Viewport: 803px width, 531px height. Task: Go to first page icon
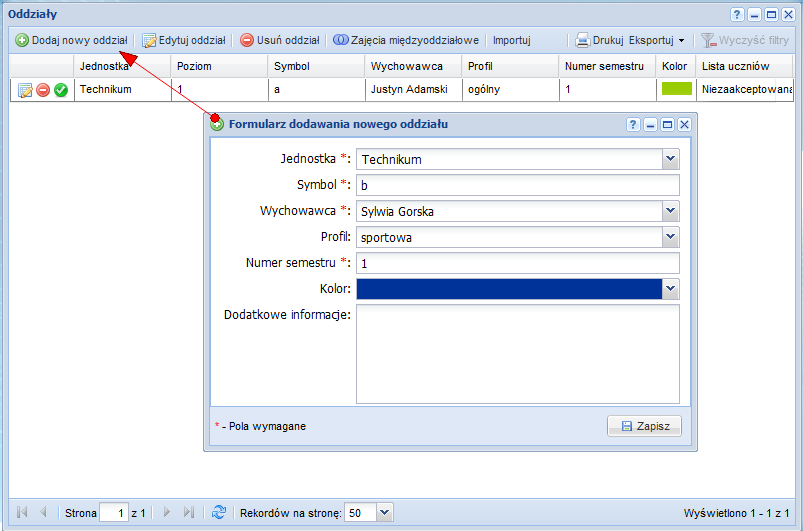pyautogui.click(x=22, y=512)
